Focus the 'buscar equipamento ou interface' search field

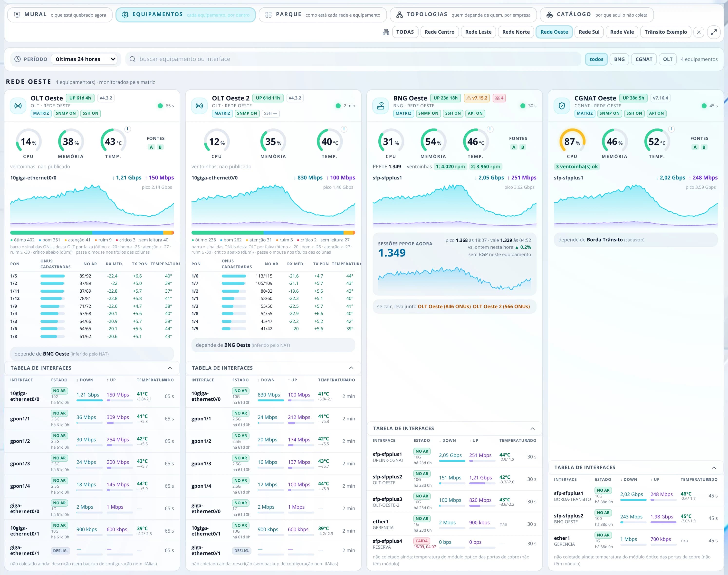[x=353, y=59]
